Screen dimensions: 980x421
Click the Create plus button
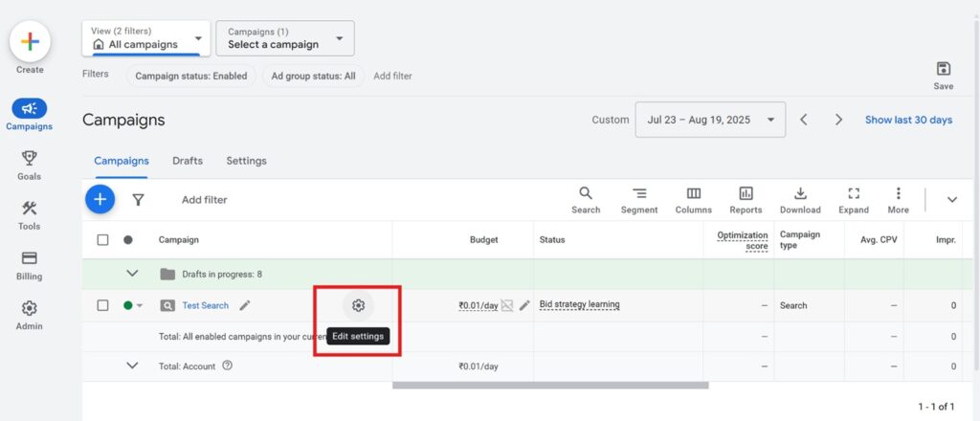click(30, 42)
